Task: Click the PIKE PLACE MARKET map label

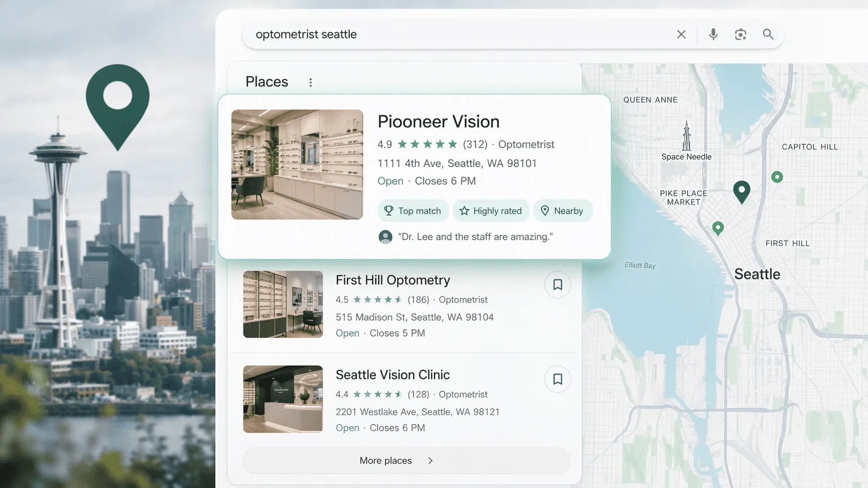Action: pos(684,198)
